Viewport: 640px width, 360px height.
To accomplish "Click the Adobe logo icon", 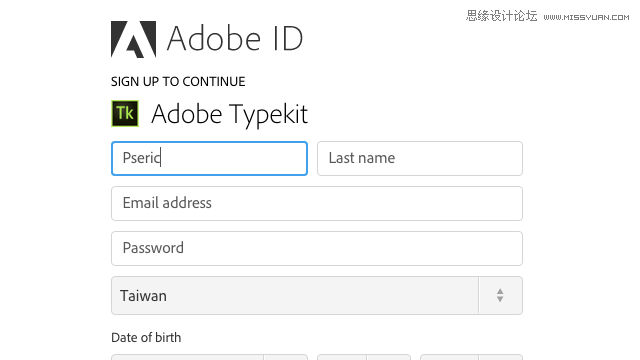I will pos(133,39).
